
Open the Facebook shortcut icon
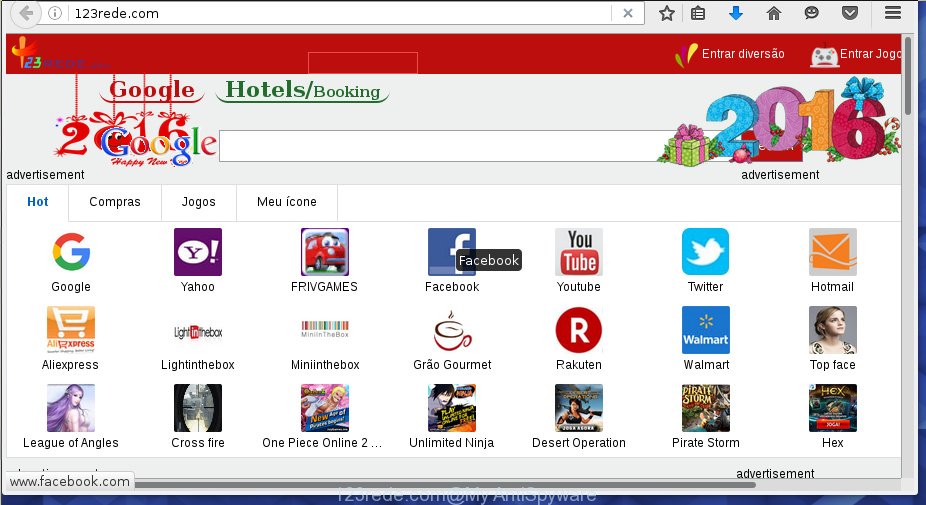pos(452,252)
